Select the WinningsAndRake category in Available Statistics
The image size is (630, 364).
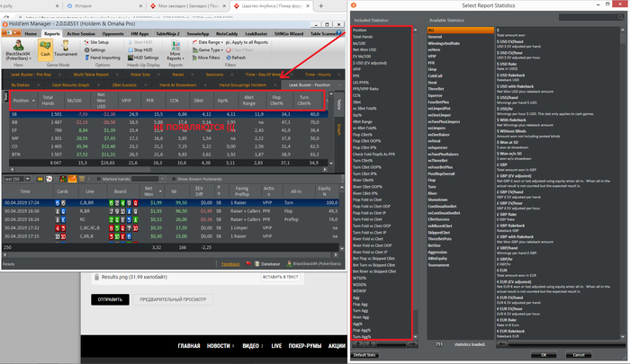click(444, 43)
